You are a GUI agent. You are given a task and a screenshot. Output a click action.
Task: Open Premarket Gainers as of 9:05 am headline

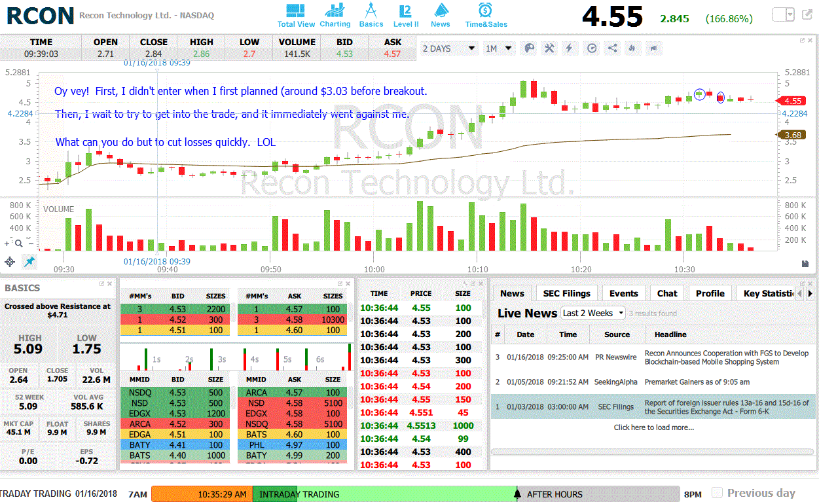[697, 382]
